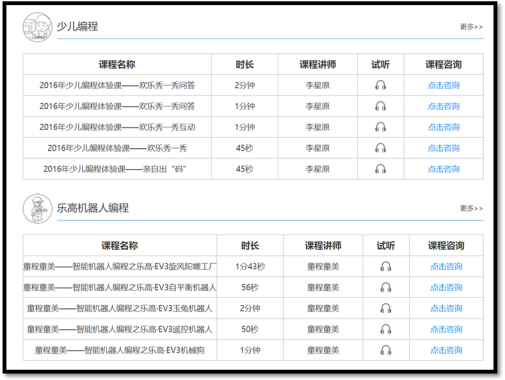Click headphone icon for 欢乐秀—秀 45秒 course

(x=380, y=148)
